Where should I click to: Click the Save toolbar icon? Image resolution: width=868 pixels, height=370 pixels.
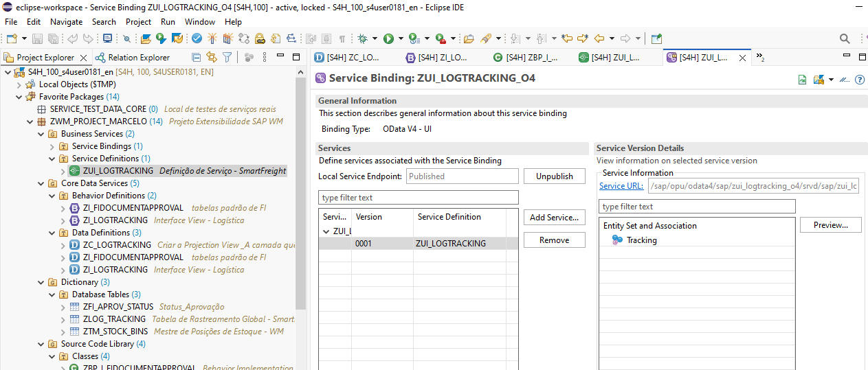(37, 39)
